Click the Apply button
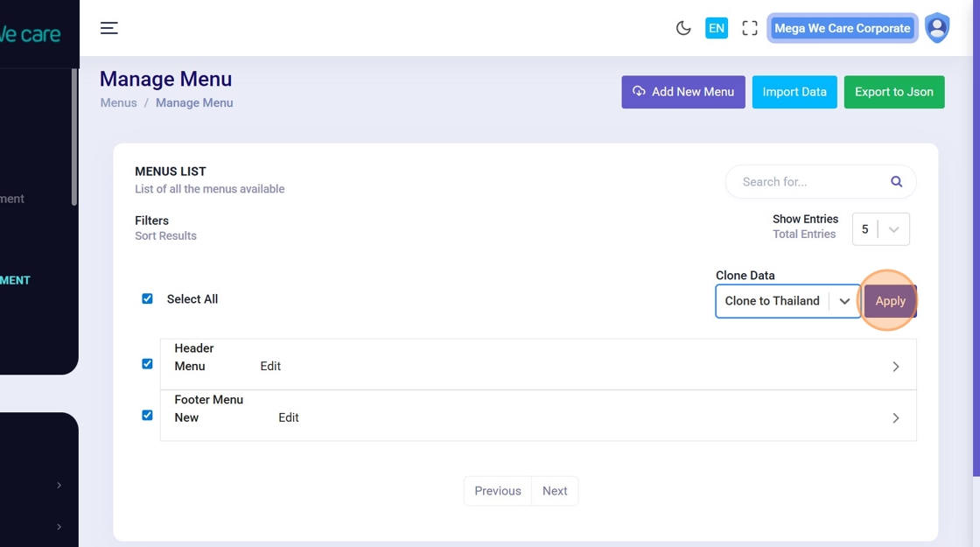Image resolution: width=980 pixels, height=547 pixels. (x=890, y=301)
